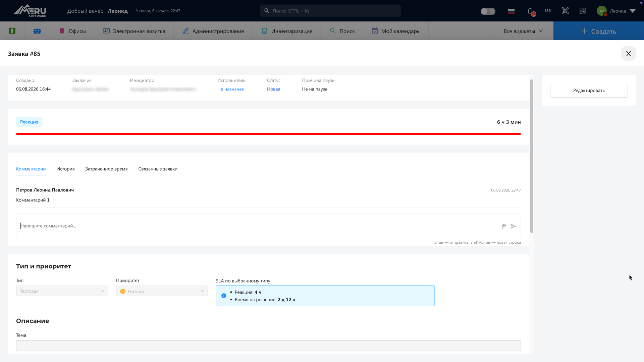644x362 pixels.
Task: Click the Заявка #85 title
Action: click(24, 54)
